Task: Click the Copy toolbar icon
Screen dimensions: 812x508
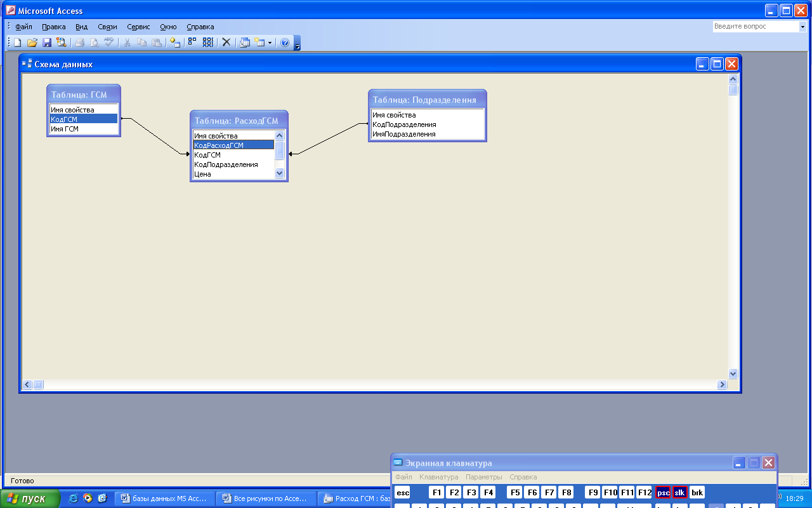Action: 142,43
